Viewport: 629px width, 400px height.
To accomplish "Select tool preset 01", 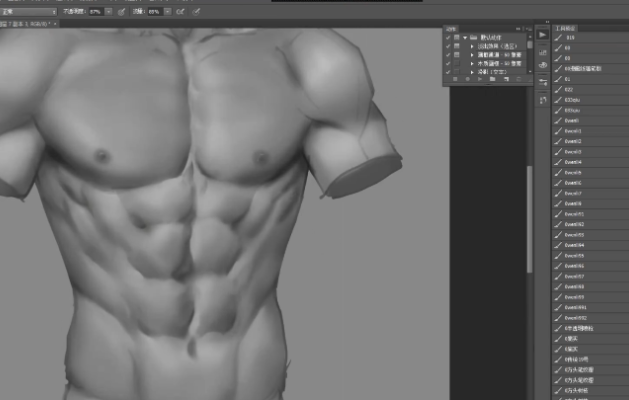I will pos(590,79).
